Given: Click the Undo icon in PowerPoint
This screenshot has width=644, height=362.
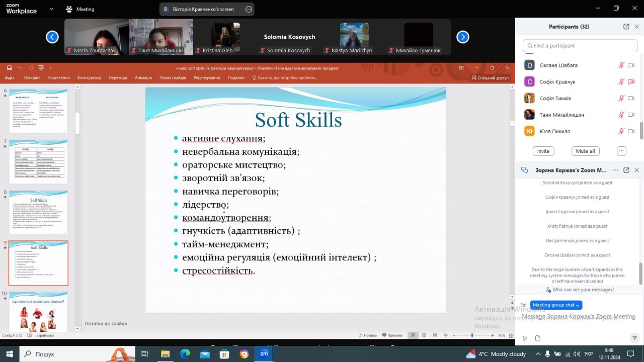Looking at the screenshot, I should (x=20, y=68).
